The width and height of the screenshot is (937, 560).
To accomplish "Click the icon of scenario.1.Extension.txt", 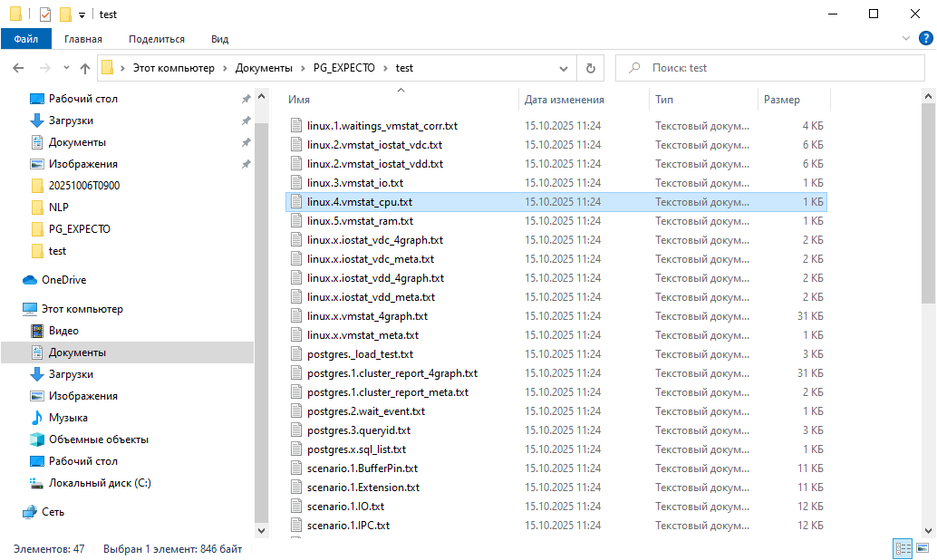I will click(295, 488).
